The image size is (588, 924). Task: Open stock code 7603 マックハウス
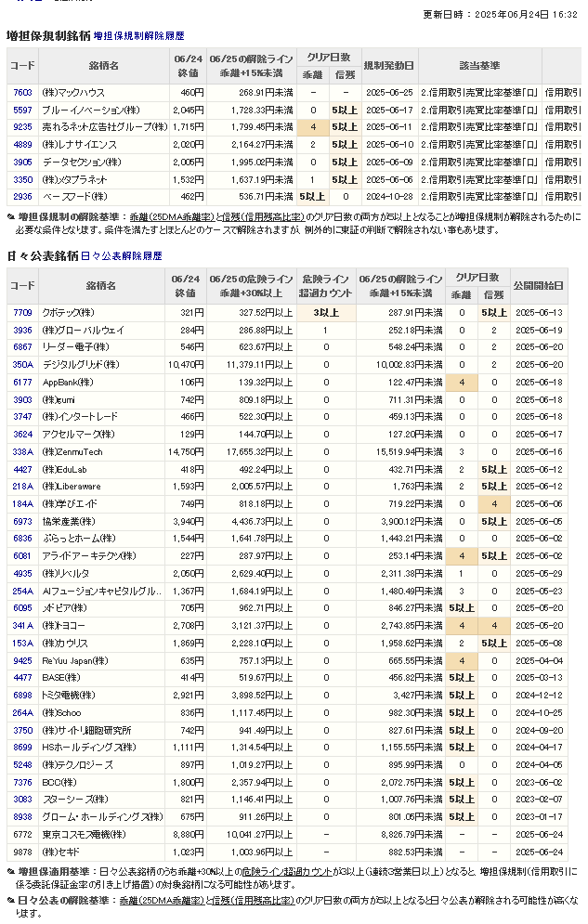(x=22, y=93)
